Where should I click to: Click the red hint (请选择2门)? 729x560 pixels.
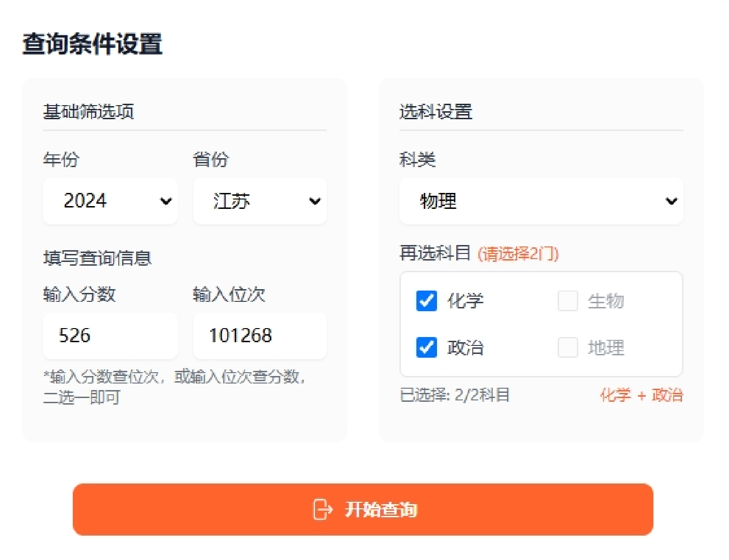[518, 254]
